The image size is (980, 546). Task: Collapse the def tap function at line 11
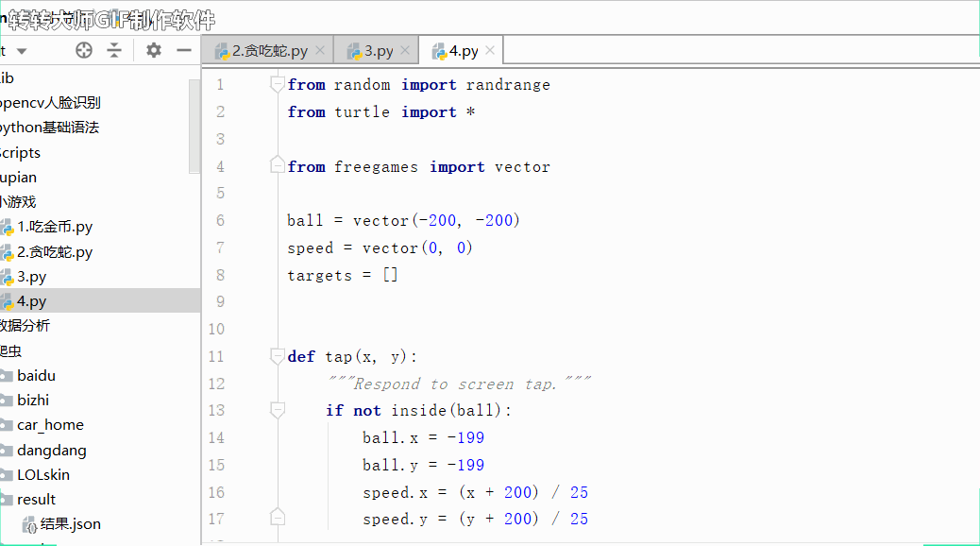pyautogui.click(x=278, y=356)
